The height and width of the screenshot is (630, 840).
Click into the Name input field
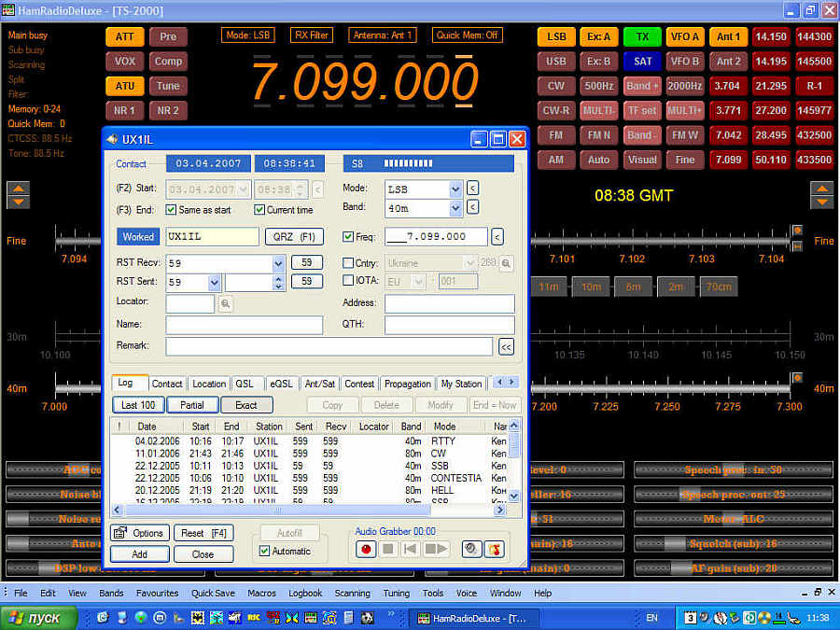coord(245,325)
